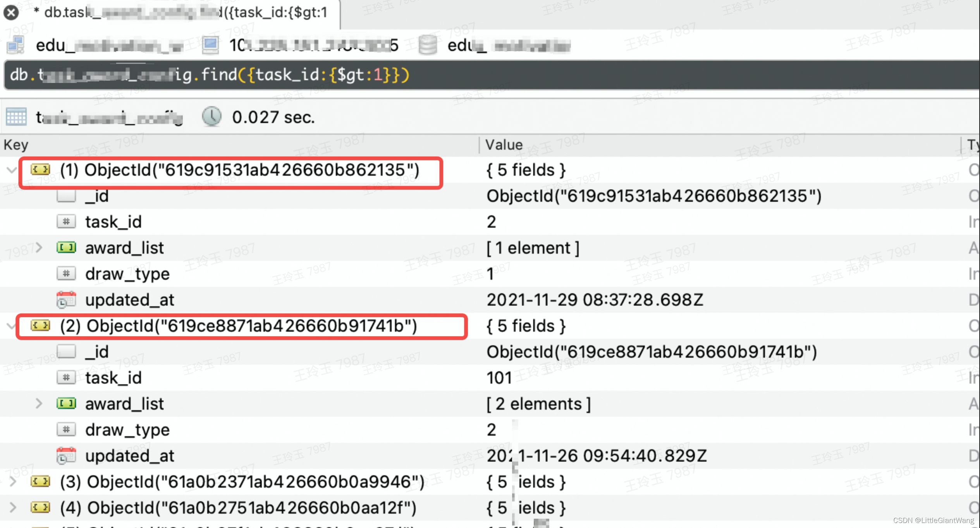Collapse document (1) with its chevron
The image size is (980, 528).
tap(12, 170)
